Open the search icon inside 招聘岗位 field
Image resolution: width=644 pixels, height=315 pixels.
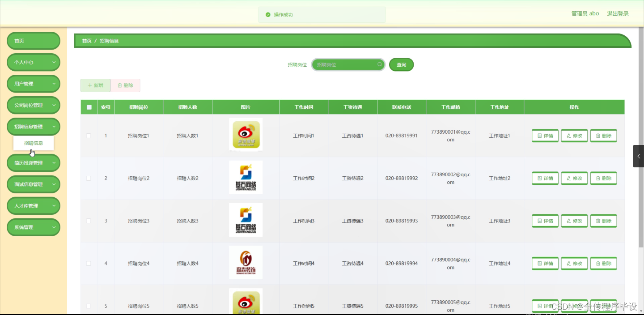[x=379, y=64]
